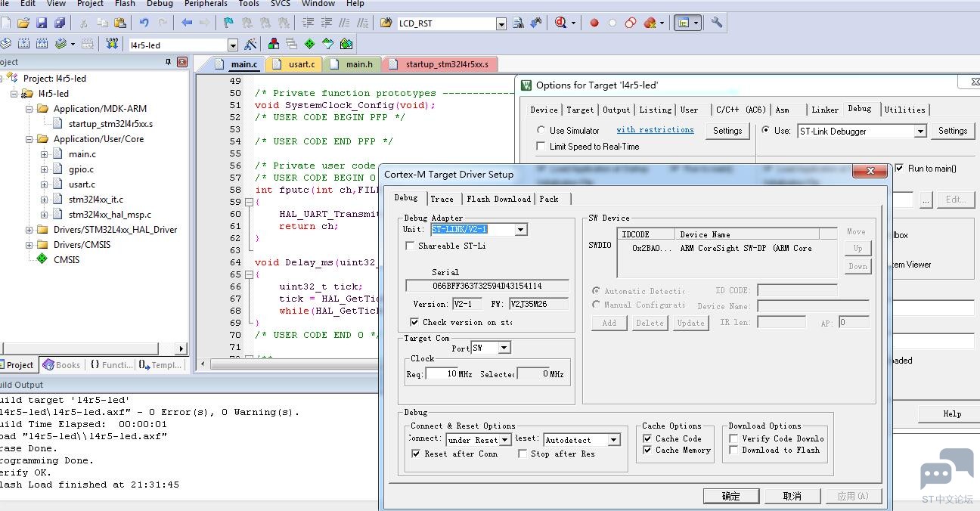Screen dimensions: 980x511
Task: Launch the Pack Installer icon
Action: point(346,44)
